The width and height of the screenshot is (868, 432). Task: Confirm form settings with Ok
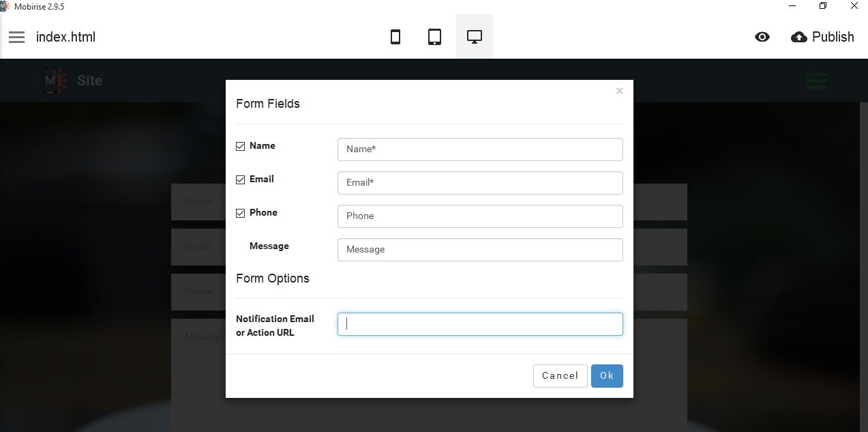pos(606,375)
